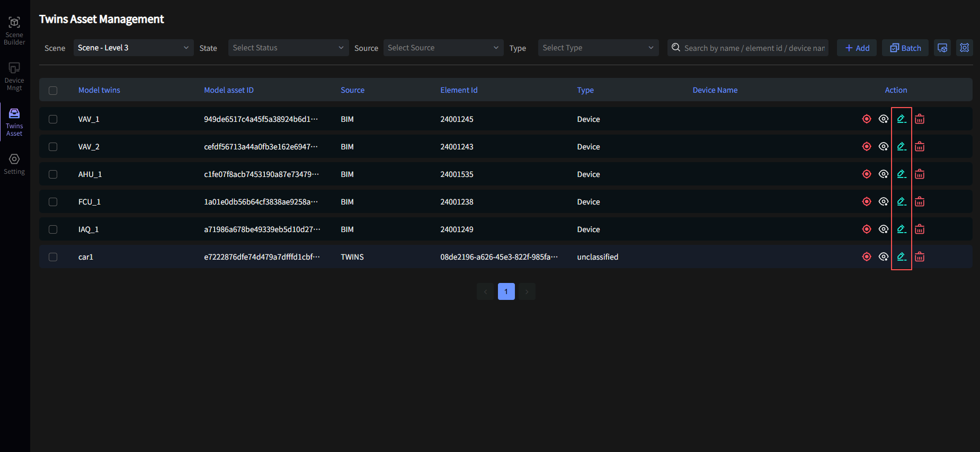This screenshot has width=980, height=452.
Task: Select the car1 row checkbox
Action: 53,257
